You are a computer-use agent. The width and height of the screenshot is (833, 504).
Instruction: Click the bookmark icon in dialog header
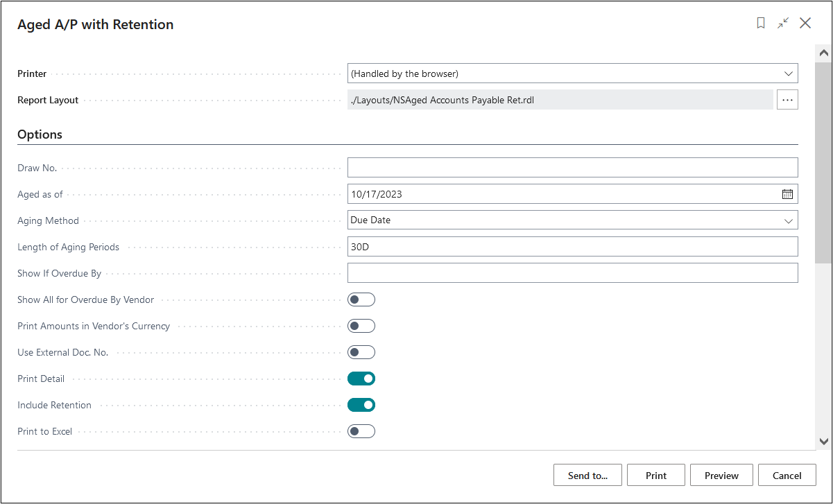[x=761, y=24]
